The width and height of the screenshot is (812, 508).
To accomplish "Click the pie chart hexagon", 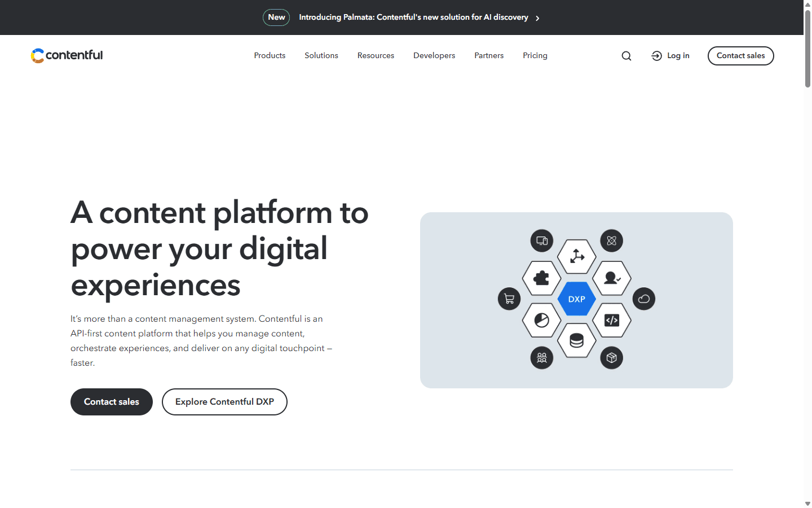I will pos(542,321).
